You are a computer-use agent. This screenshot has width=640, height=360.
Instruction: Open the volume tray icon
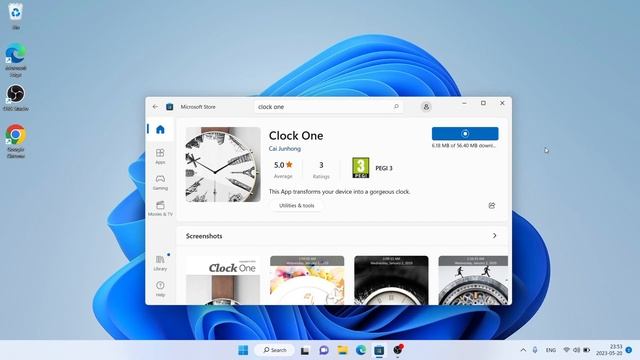[x=576, y=350]
